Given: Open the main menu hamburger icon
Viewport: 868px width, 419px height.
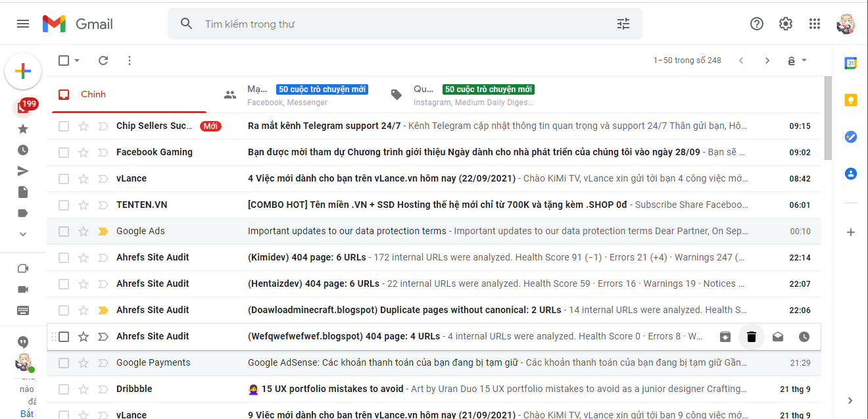Looking at the screenshot, I should pyautogui.click(x=23, y=24).
